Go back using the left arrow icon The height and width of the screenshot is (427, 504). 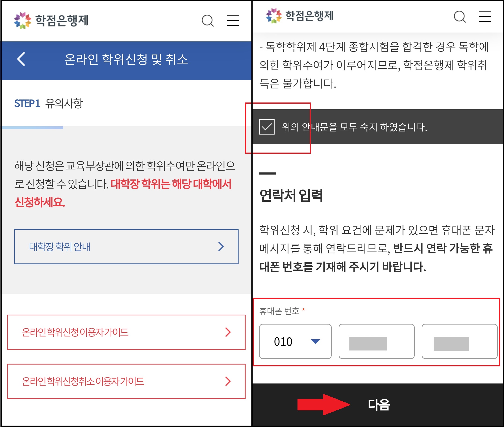pos(21,59)
